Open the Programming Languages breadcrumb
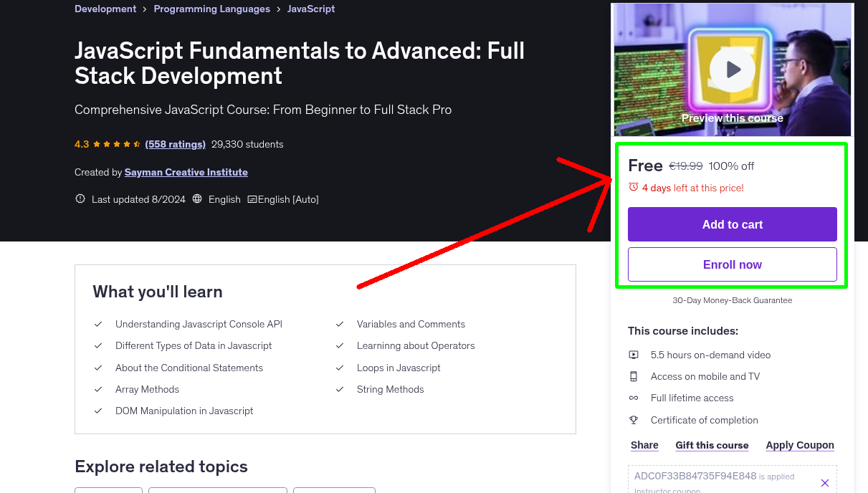 click(212, 9)
